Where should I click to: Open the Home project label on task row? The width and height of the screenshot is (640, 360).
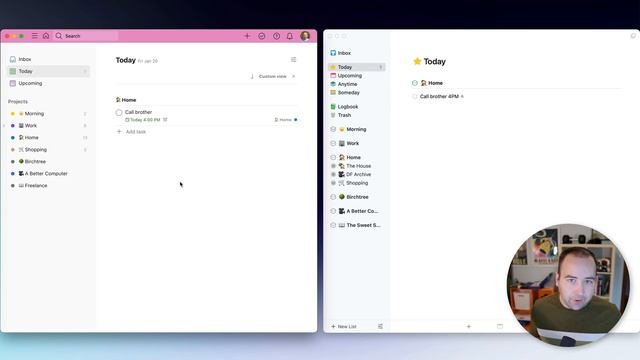pyautogui.click(x=285, y=120)
